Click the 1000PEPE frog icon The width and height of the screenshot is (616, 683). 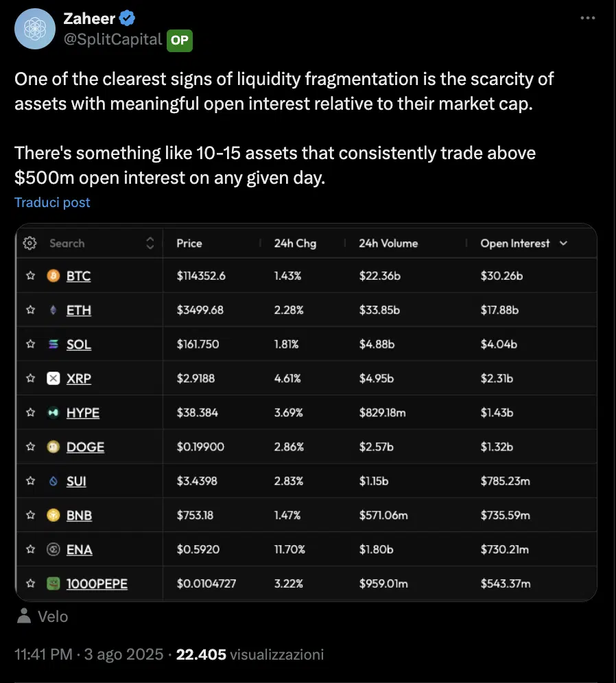point(53,584)
